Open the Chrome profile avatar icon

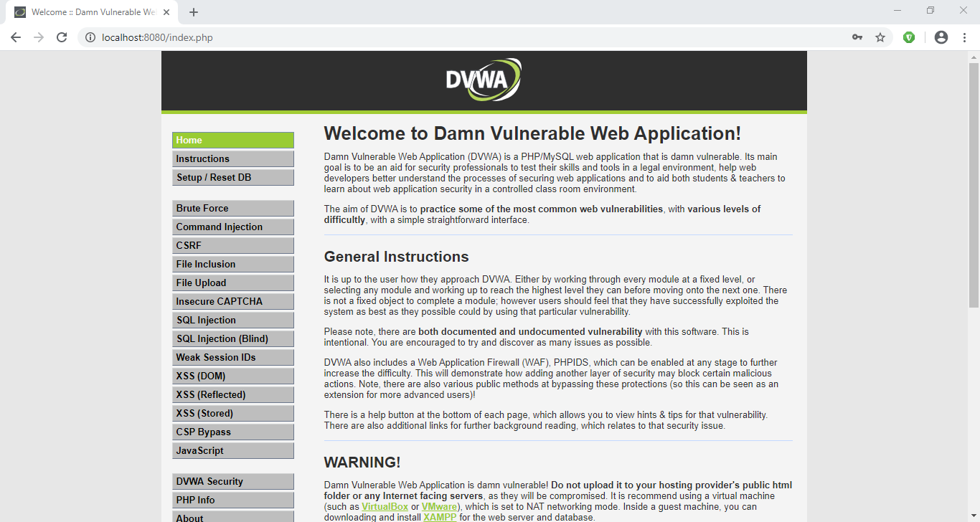(x=941, y=37)
